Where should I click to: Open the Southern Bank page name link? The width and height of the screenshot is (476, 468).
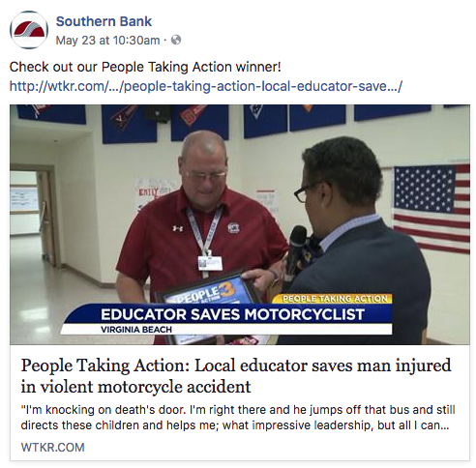point(104,21)
